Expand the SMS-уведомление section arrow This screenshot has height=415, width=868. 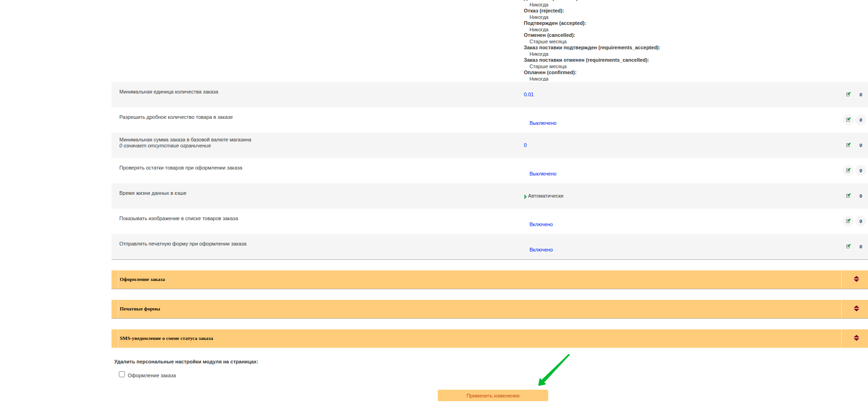coord(856,338)
